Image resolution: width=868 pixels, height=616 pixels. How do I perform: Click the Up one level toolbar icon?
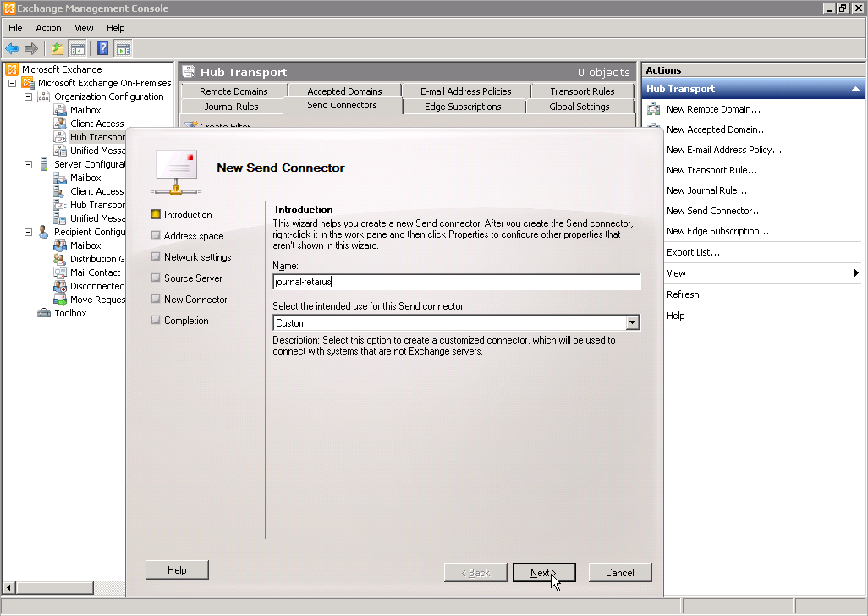click(58, 49)
